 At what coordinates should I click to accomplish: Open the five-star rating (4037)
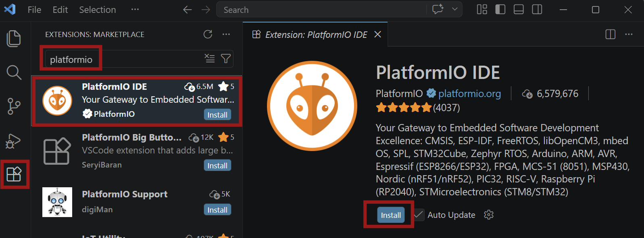(418, 108)
